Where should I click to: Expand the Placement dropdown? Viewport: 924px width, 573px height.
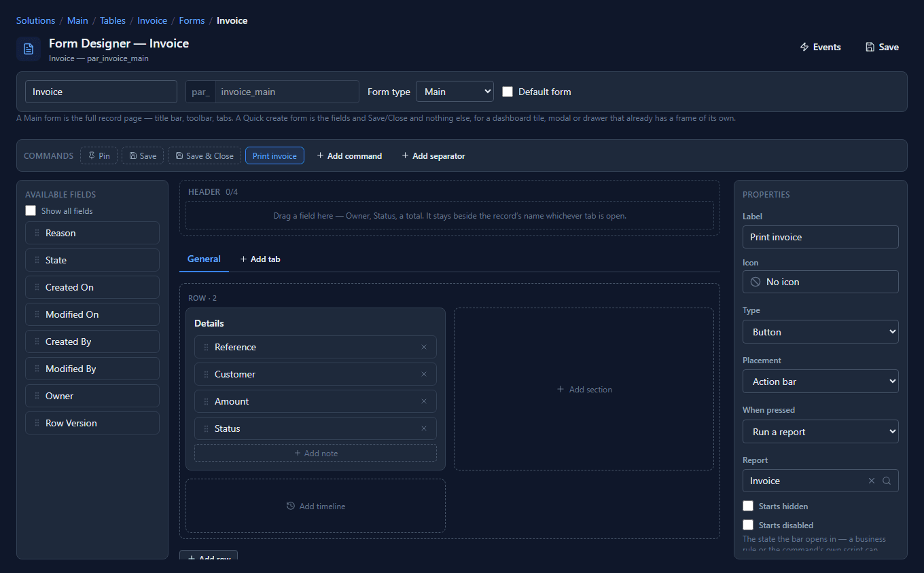[x=821, y=382]
